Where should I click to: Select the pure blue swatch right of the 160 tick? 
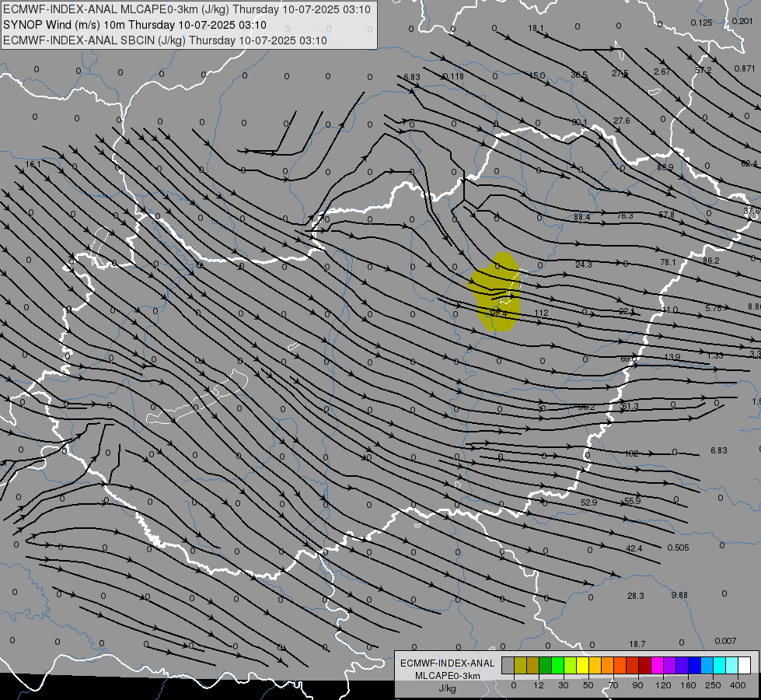coord(694,665)
